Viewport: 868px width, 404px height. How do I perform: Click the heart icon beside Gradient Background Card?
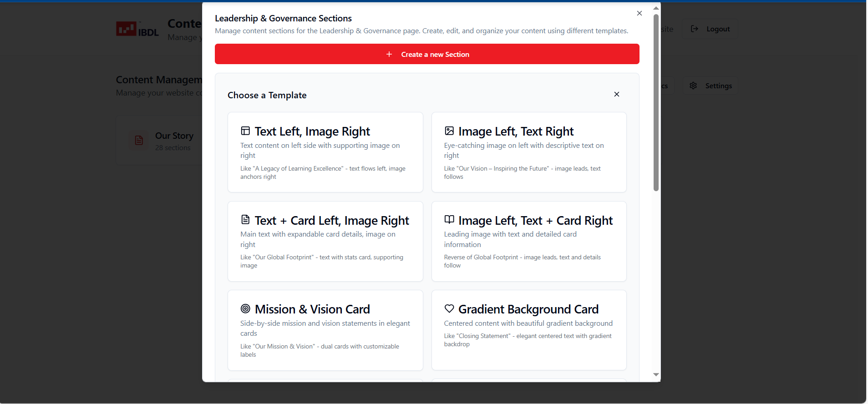[x=449, y=309]
